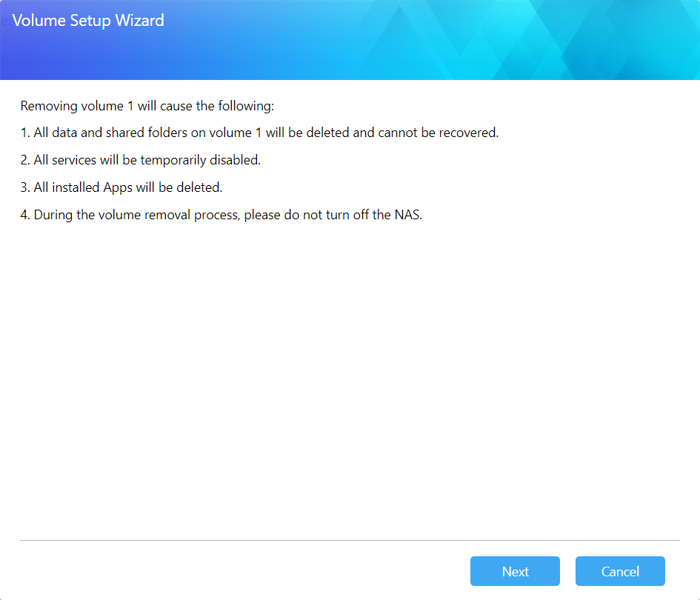This screenshot has width=700, height=600.
Task: Click the Volume Setup Wizard title text
Action: [x=88, y=21]
